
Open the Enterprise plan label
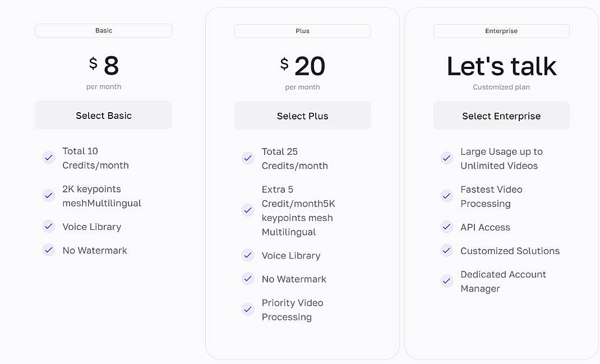[501, 31]
